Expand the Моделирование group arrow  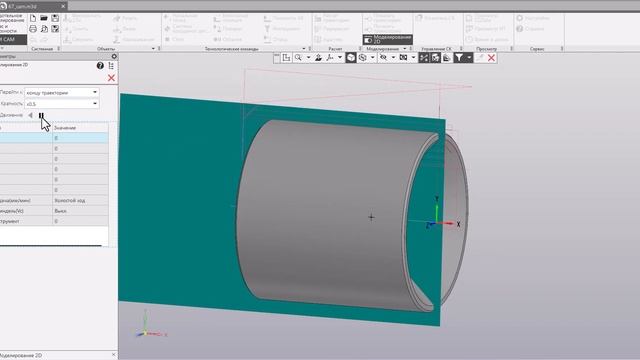pos(404,49)
